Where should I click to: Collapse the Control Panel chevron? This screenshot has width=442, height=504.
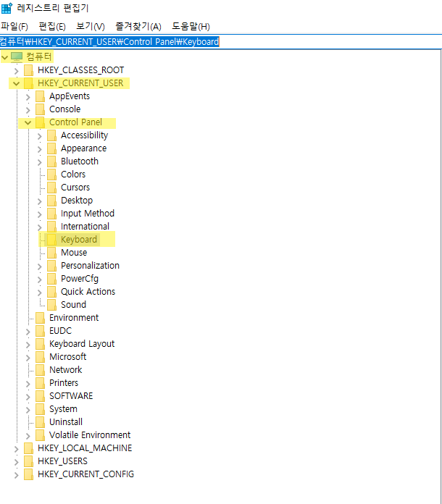click(28, 122)
